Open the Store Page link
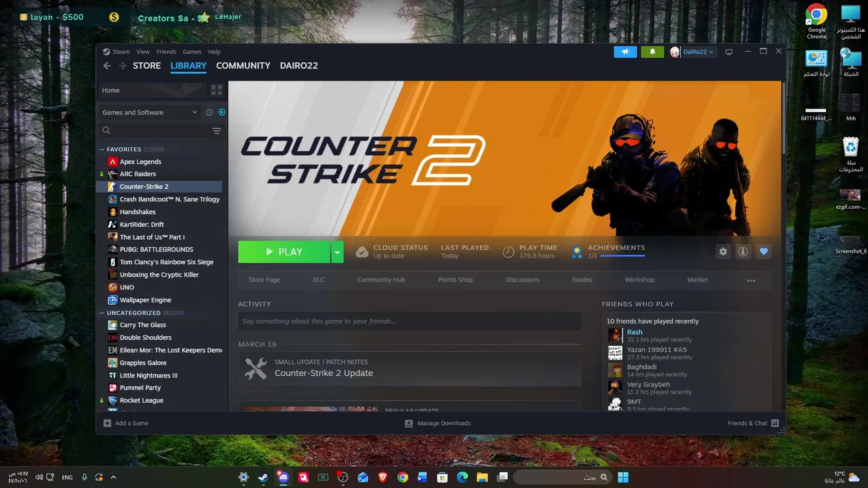Screen dimensions: 868x488 pos(264,280)
